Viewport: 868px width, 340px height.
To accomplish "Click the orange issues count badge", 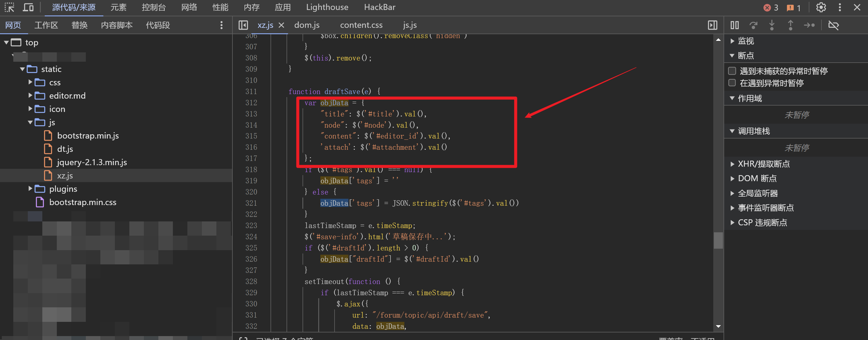I will (794, 8).
